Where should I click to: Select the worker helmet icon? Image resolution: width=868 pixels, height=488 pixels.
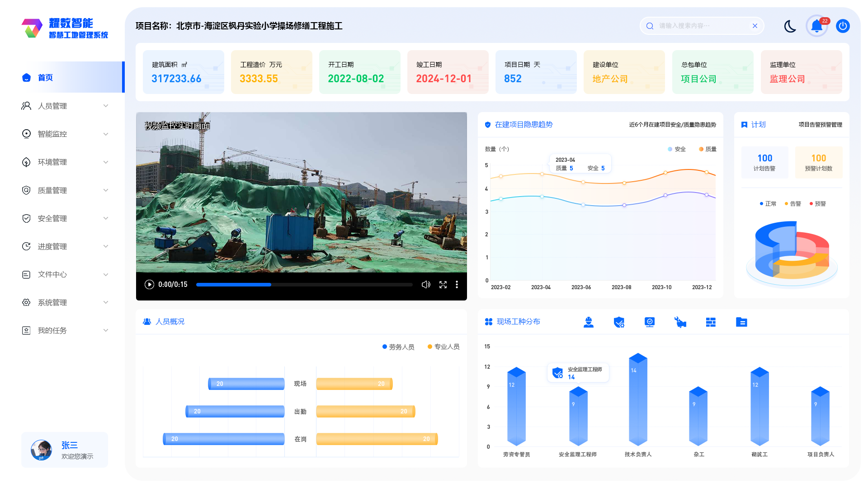[588, 322]
